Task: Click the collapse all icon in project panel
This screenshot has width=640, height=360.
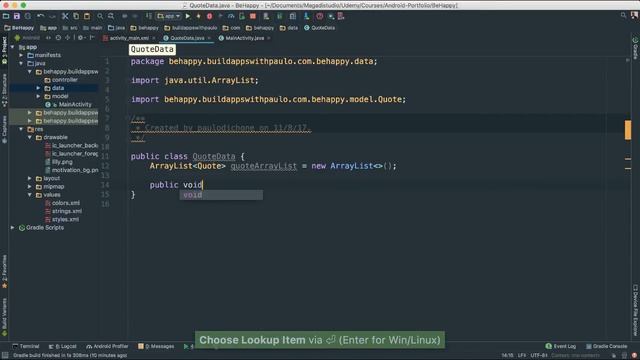Action: (x=67, y=38)
